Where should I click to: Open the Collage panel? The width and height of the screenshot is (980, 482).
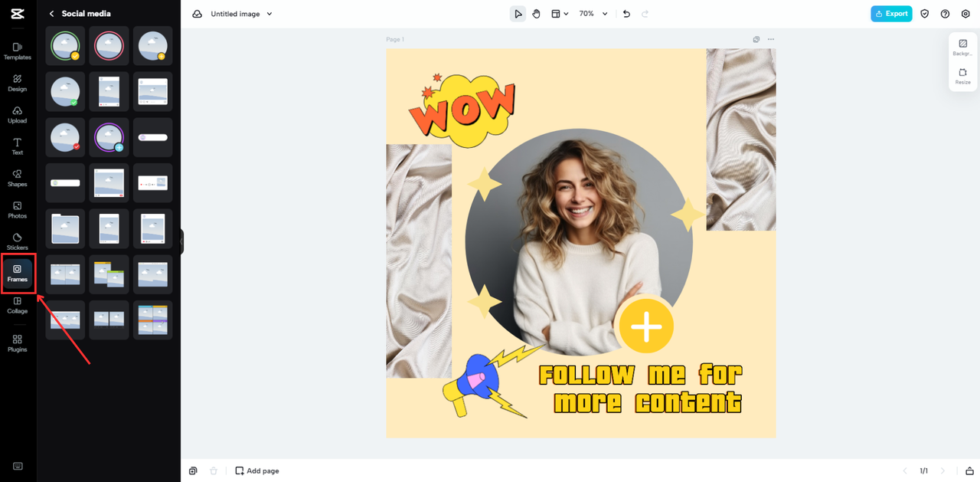pos(17,306)
